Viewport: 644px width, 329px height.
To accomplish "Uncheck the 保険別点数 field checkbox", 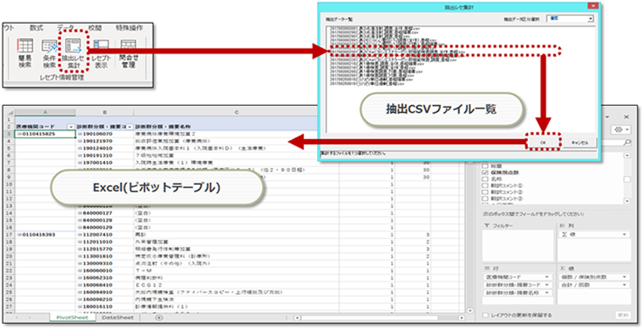I will pos(485,172).
